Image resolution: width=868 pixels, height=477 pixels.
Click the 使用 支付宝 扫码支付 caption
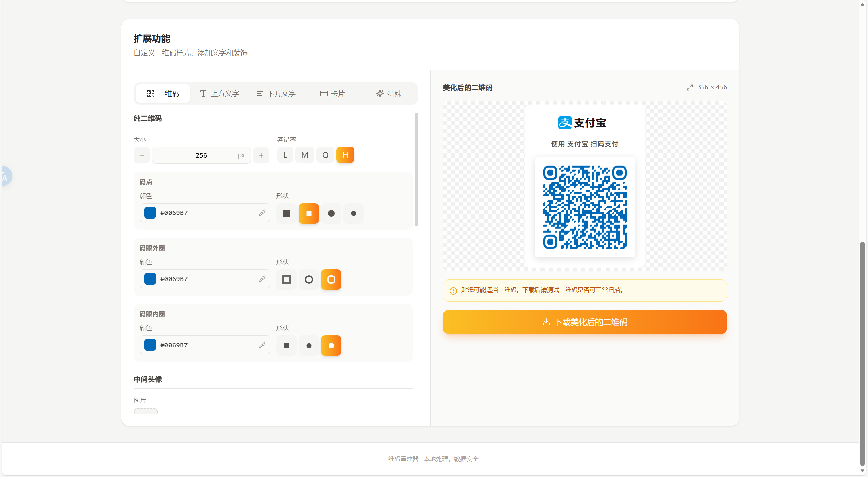pyautogui.click(x=585, y=144)
